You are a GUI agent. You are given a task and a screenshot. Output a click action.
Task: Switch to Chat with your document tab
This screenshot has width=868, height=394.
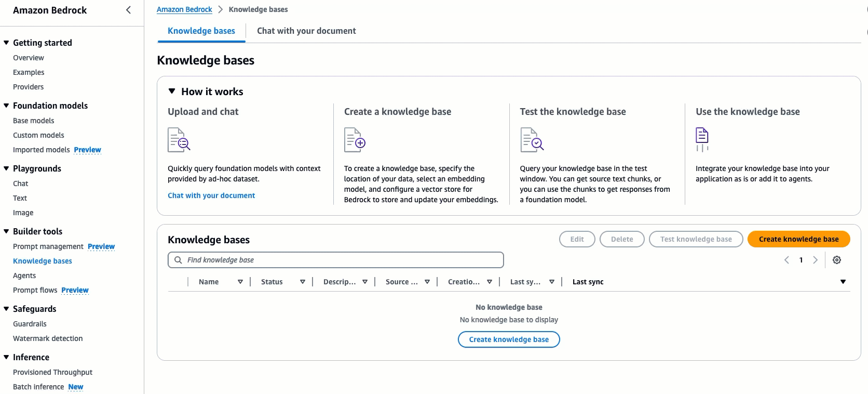pos(306,31)
